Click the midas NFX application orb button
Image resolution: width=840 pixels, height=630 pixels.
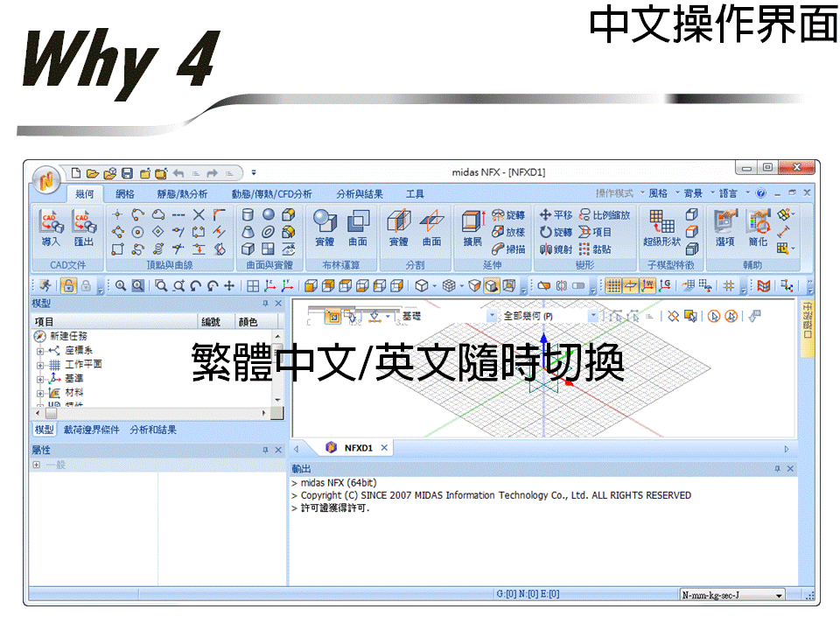click(x=46, y=179)
